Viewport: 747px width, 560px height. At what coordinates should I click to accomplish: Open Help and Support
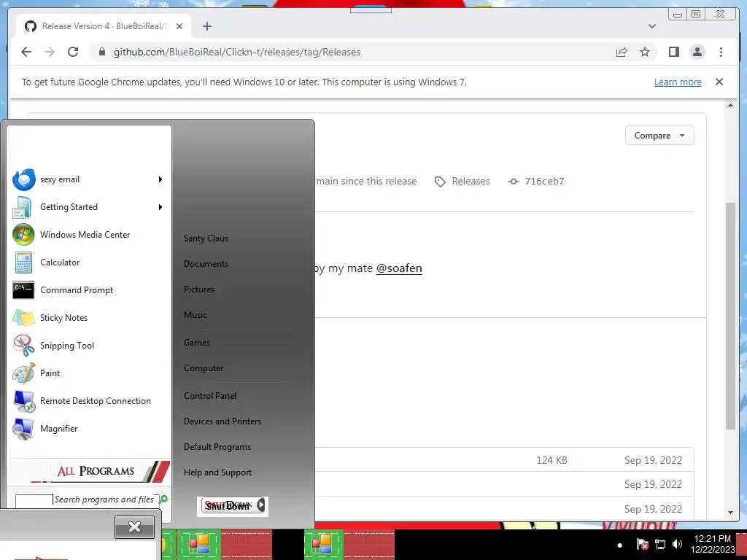tap(217, 472)
